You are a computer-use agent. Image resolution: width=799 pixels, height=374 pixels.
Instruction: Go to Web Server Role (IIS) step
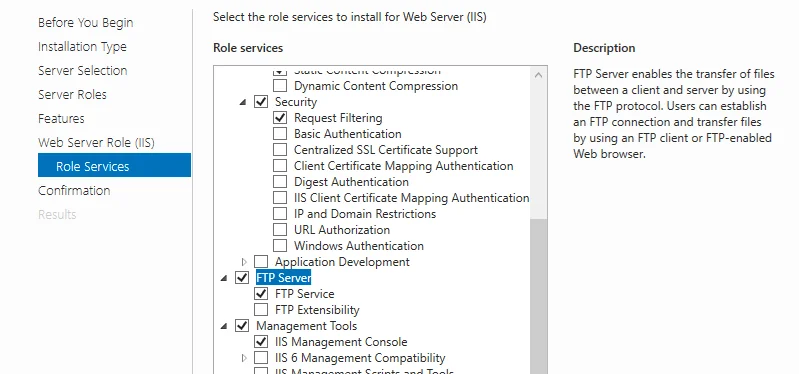click(96, 143)
